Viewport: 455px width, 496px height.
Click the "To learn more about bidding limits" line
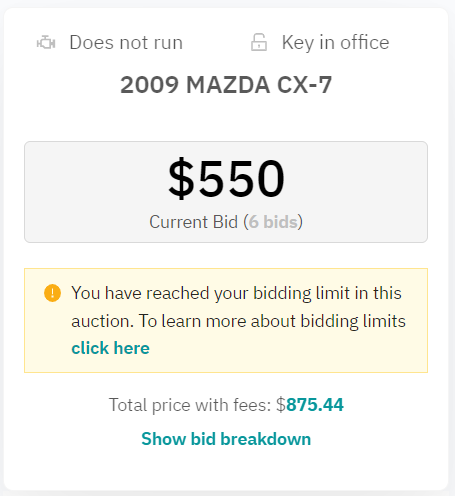pos(272,321)
